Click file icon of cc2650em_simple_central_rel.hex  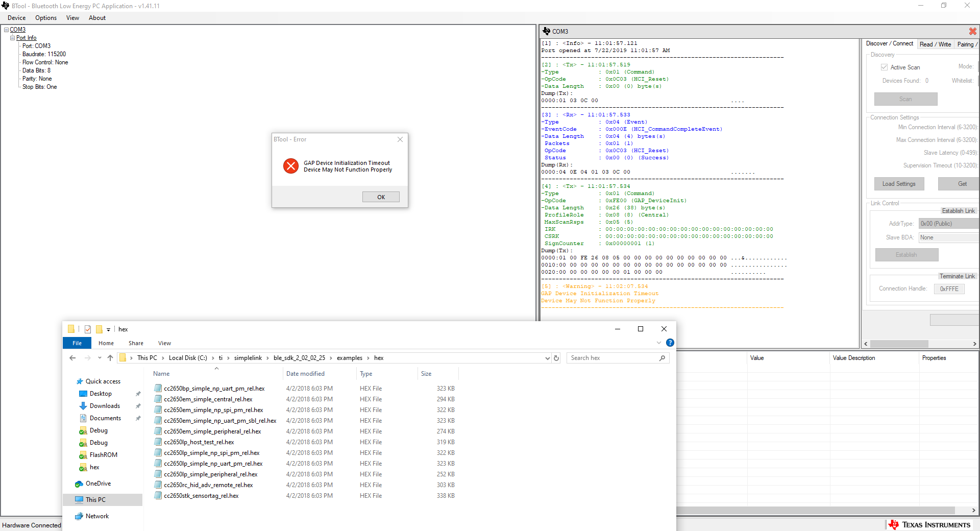pos(158,399)
